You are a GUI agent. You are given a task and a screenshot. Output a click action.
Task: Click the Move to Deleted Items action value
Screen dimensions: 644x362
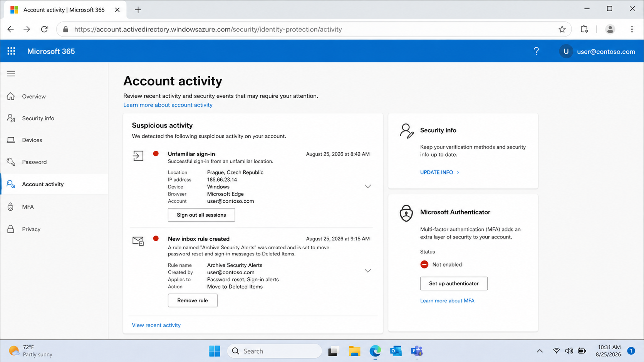pyautogui.click(x=235, y=287)
